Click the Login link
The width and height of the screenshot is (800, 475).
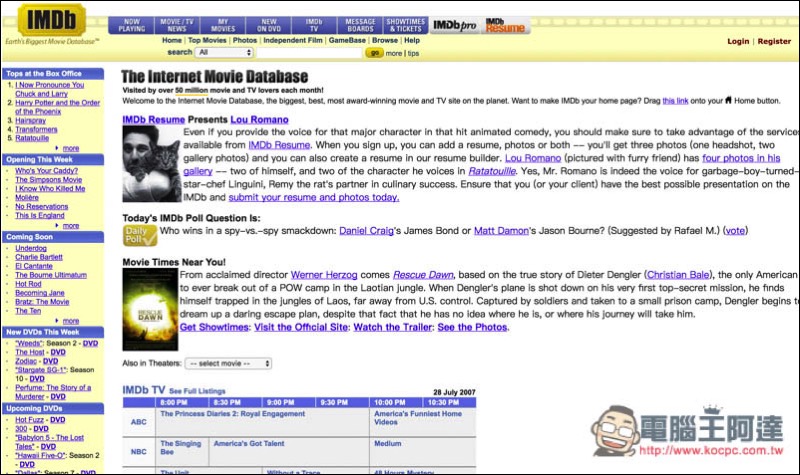(738, 42)
